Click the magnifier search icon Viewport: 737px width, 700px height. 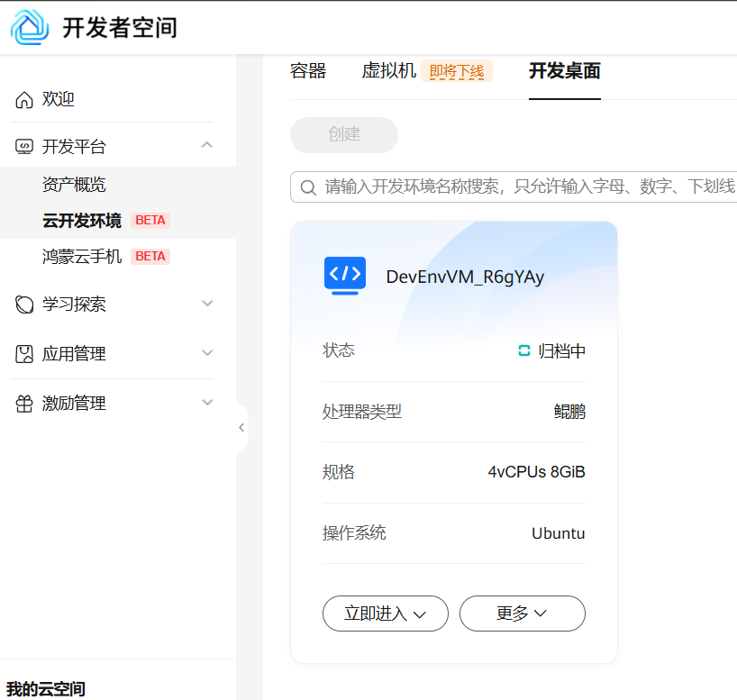[308, 187]
